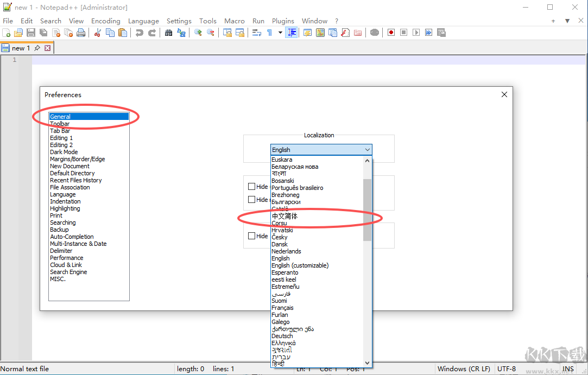Open the Plugins menu
Screen dimensions: 588x375
pos(283,21)
